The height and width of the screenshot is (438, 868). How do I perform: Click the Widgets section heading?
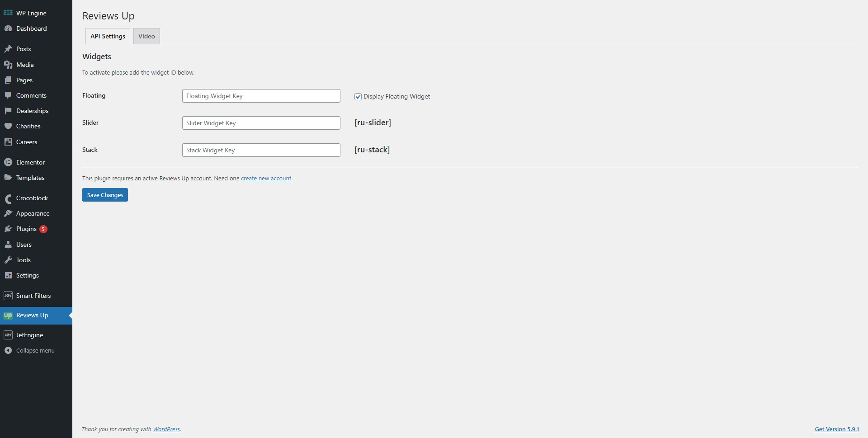[97, 57]
